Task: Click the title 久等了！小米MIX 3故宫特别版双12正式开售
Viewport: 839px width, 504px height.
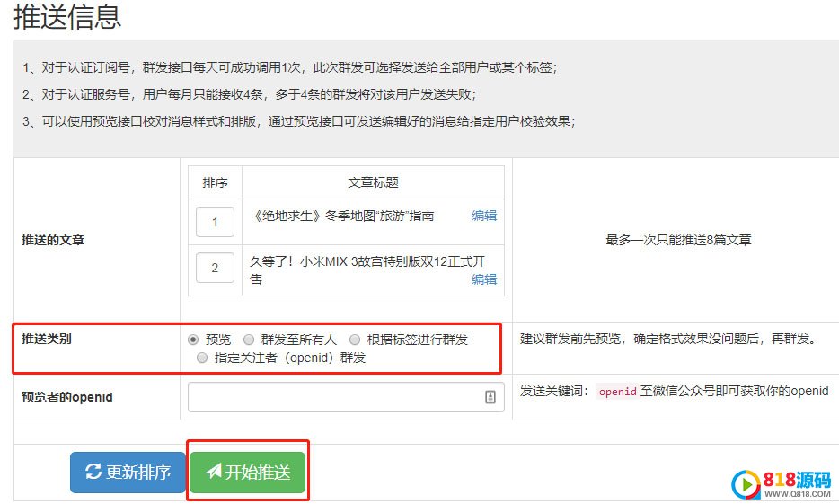Action: [x=367, y=270]
